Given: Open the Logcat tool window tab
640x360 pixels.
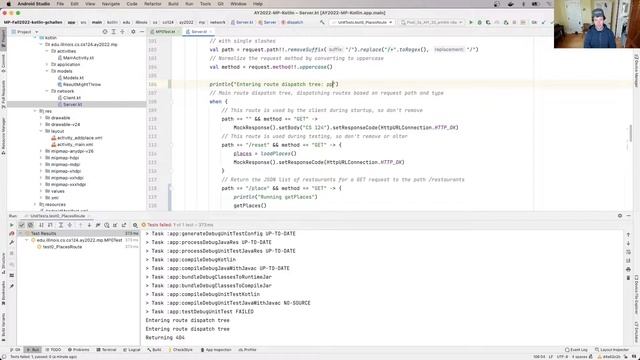Looking at the screenshot, I should pos(132,350).
